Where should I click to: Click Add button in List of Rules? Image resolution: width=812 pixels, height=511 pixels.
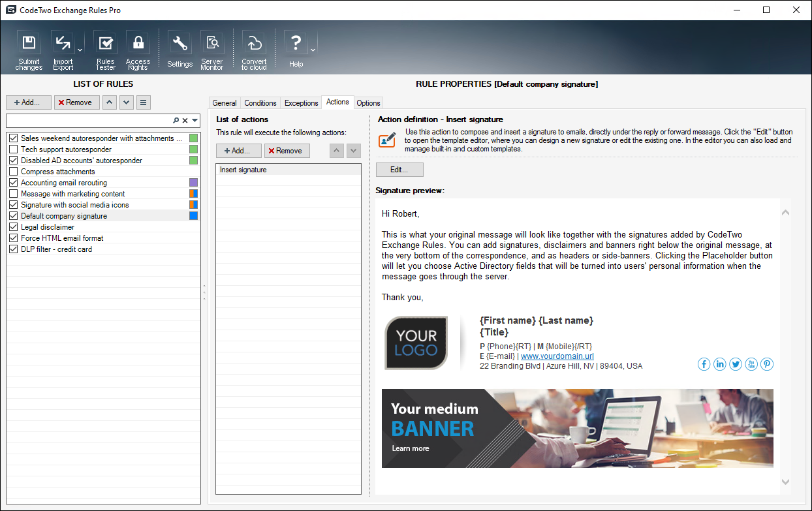pos(29,102)
